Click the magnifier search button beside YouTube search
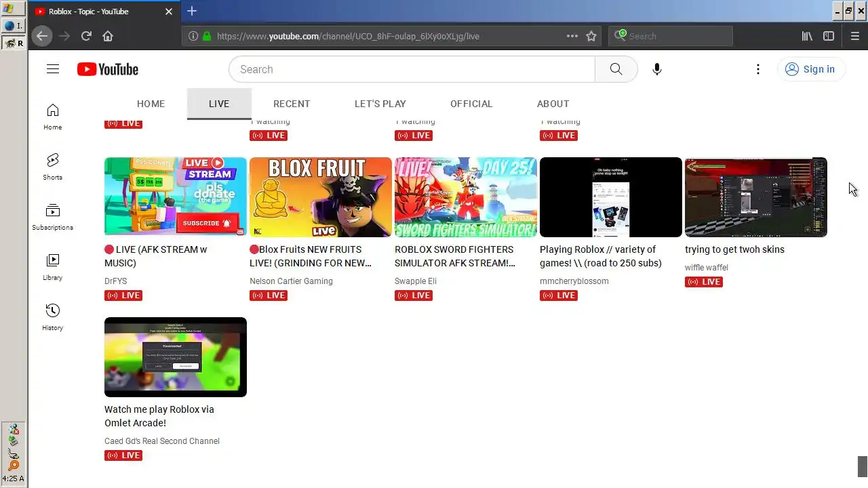This screenshot has height=488, width=868. pos(616,69)
